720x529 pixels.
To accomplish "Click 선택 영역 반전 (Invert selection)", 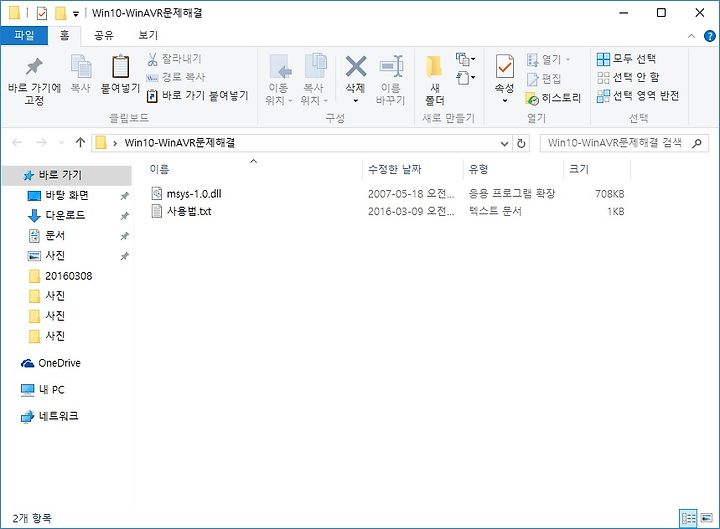I will click(x=638, y=96).
